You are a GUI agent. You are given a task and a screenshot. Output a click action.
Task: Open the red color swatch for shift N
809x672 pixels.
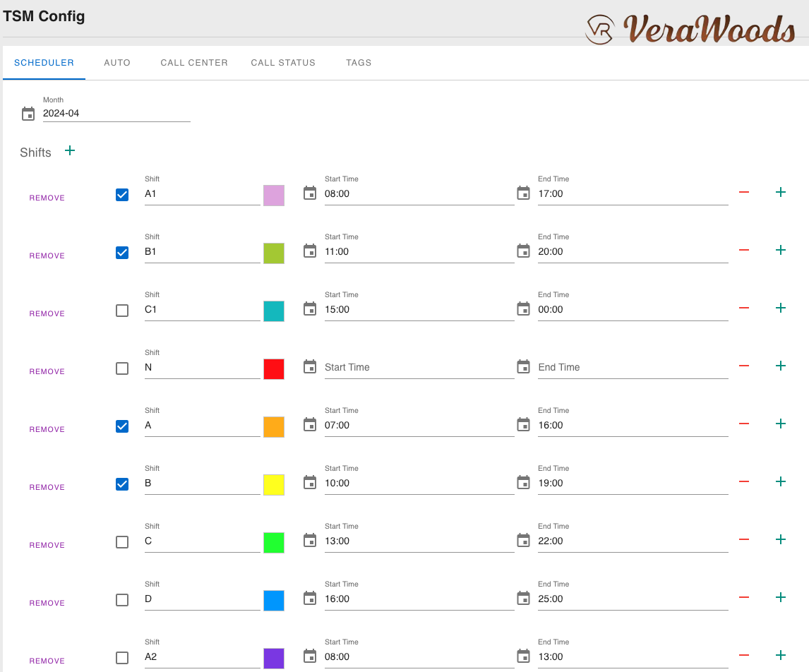coord(274,369)
